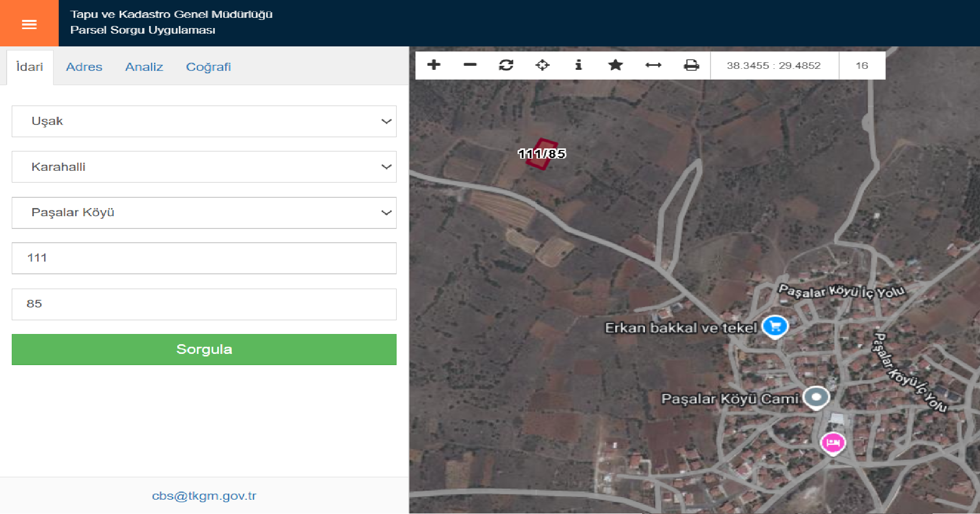Open the Analiz tab

coord(144,67)
